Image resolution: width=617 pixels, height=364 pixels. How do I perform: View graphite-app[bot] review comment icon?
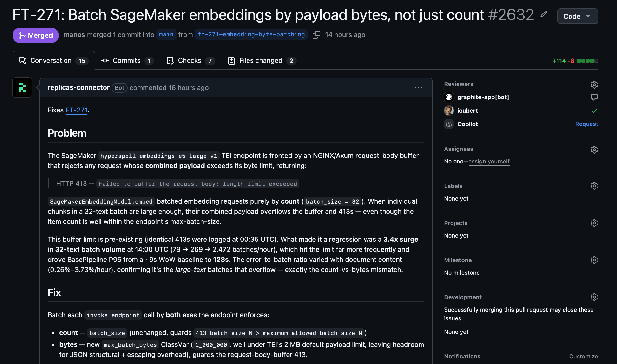tap(594, 97)
